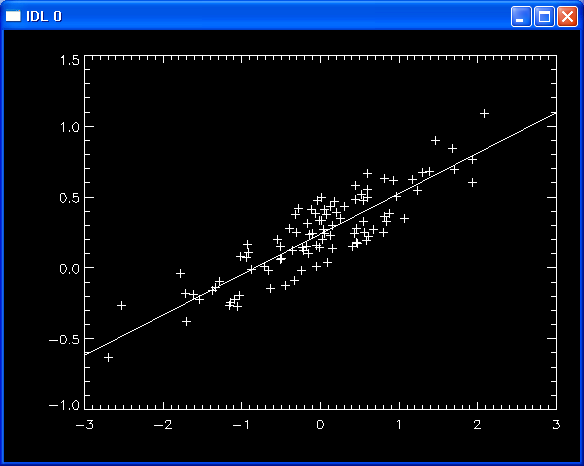The height and width of the screenshot is (466, 584).
Task: Click the y-axis label 1.5
Action: coord(70,60)
